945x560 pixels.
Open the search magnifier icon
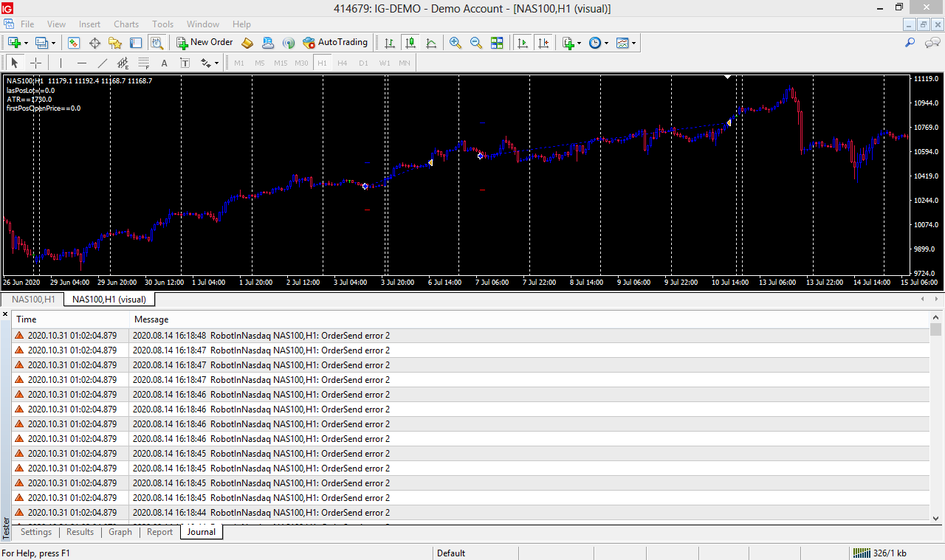[910, 43]
